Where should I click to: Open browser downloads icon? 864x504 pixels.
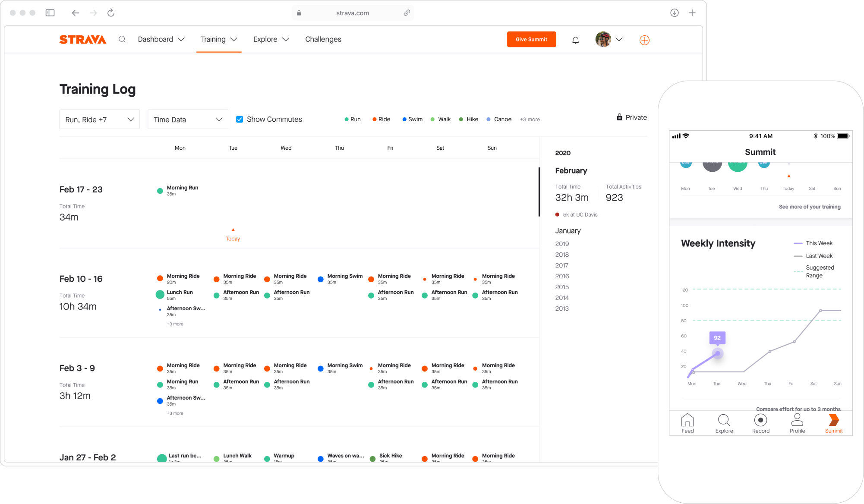(675, 13)
